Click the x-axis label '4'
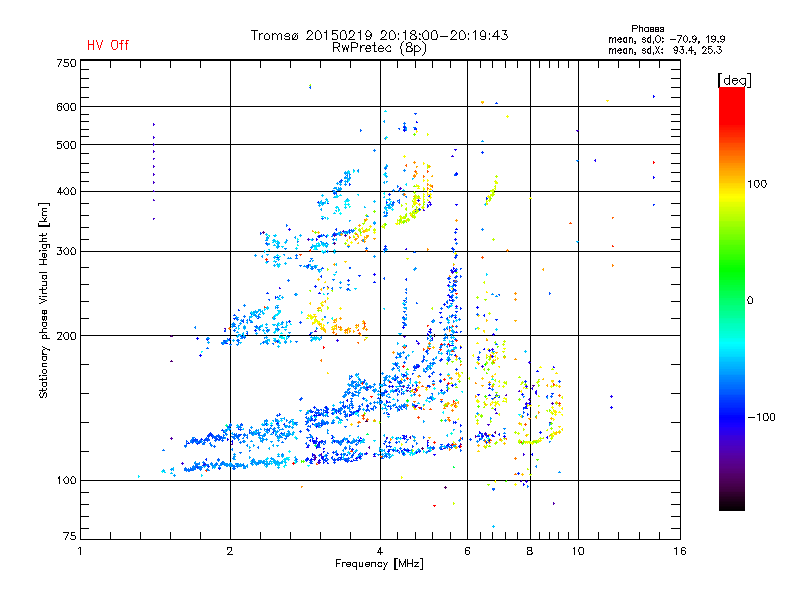Image resolution: width=800 pixels, height=600 pixels. point(380,551)
